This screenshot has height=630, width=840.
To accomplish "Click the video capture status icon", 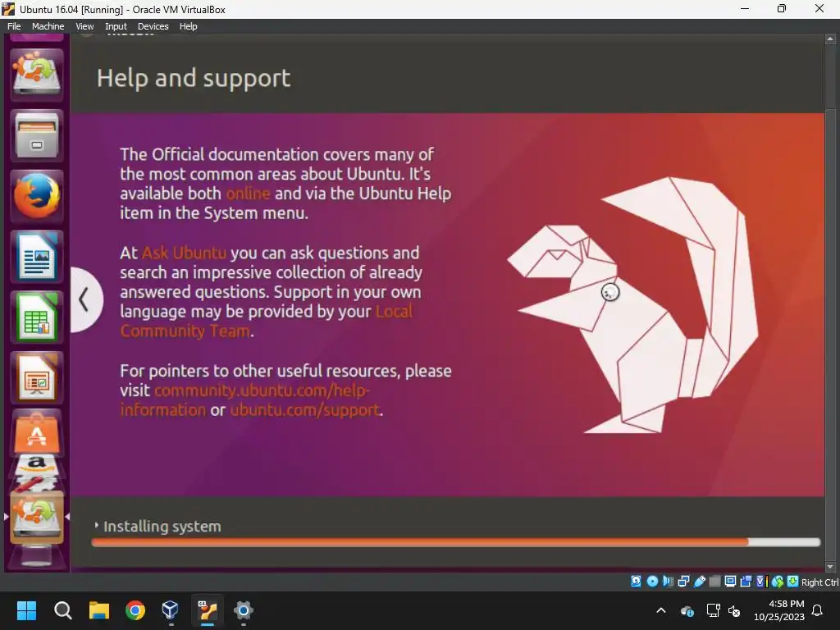I will coord(746,582).
